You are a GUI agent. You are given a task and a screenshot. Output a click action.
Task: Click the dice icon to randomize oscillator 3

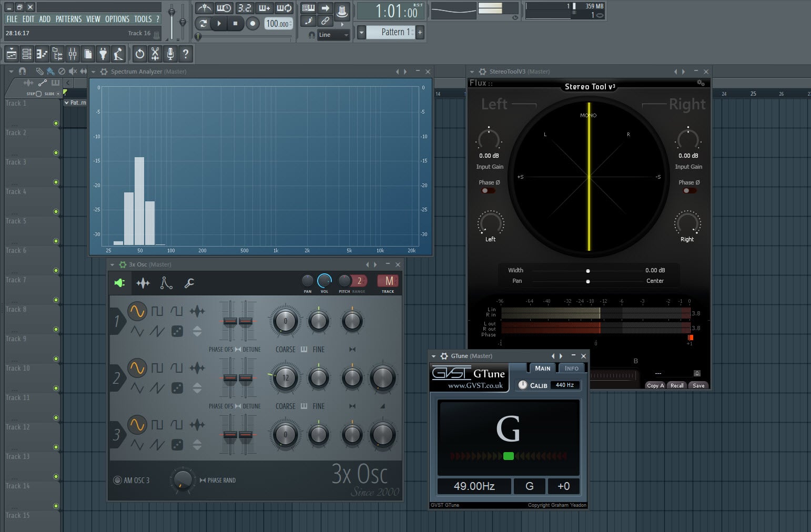click(177, 444)
